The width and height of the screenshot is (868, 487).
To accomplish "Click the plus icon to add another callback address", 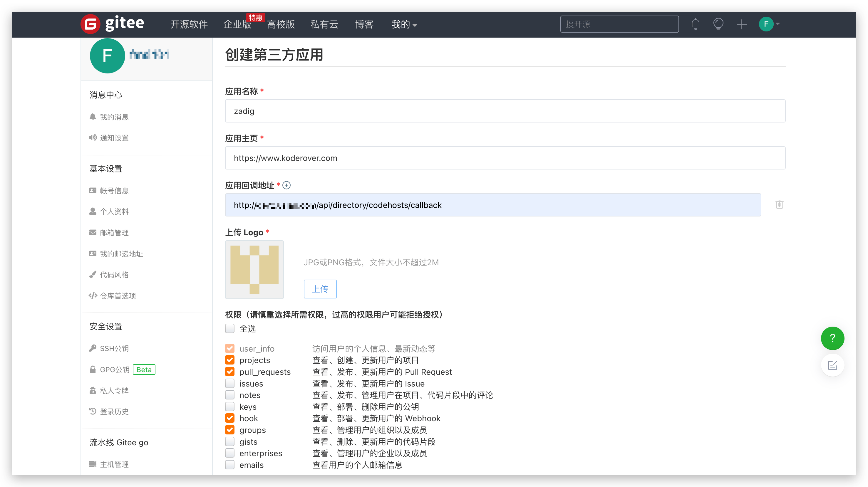I will (287, 185).
